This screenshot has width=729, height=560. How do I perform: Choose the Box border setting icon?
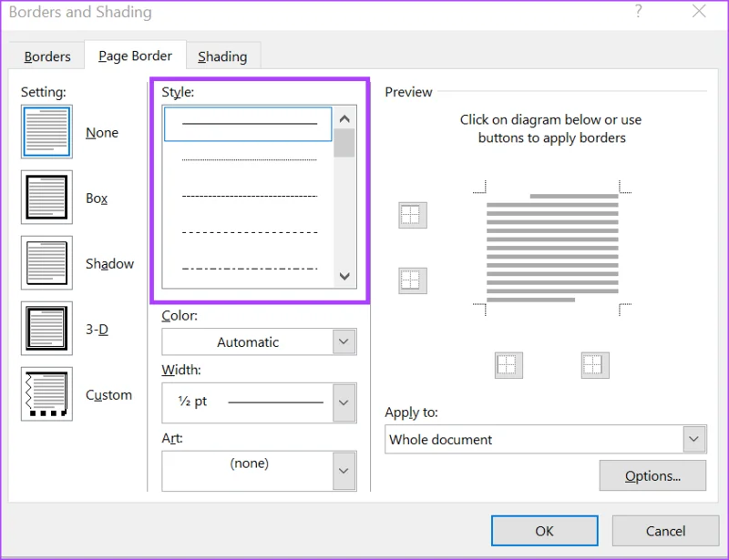point(46,197)
